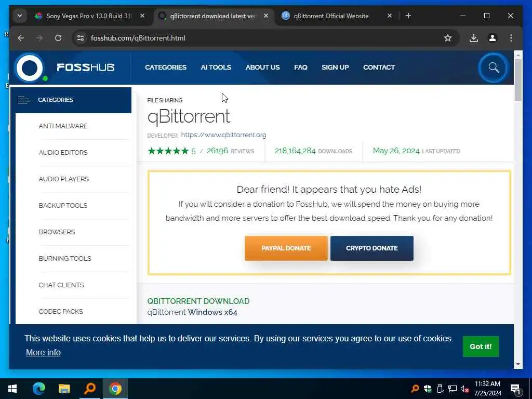This screenshot has width=532, height=399.
Task: Click the qBittorrent Windows x64 text
Action: (x=192, y=312)
